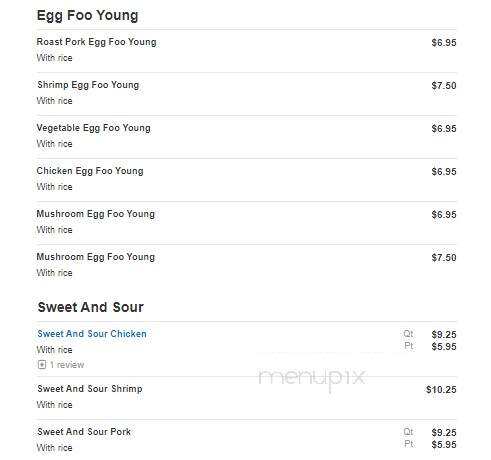Expand the 1 review plus icon
Viewport: 491px width, 460px height.
pos(42,365)
